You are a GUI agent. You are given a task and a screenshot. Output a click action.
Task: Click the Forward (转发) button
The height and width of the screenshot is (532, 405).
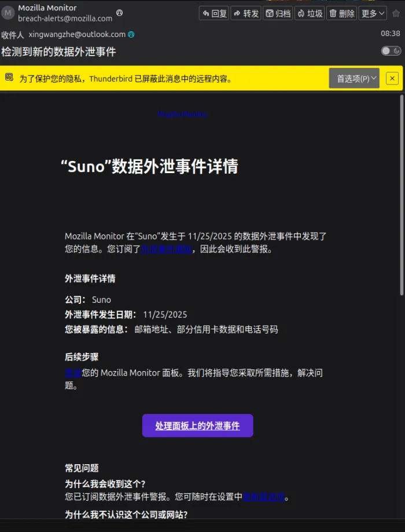pos(246,13)
